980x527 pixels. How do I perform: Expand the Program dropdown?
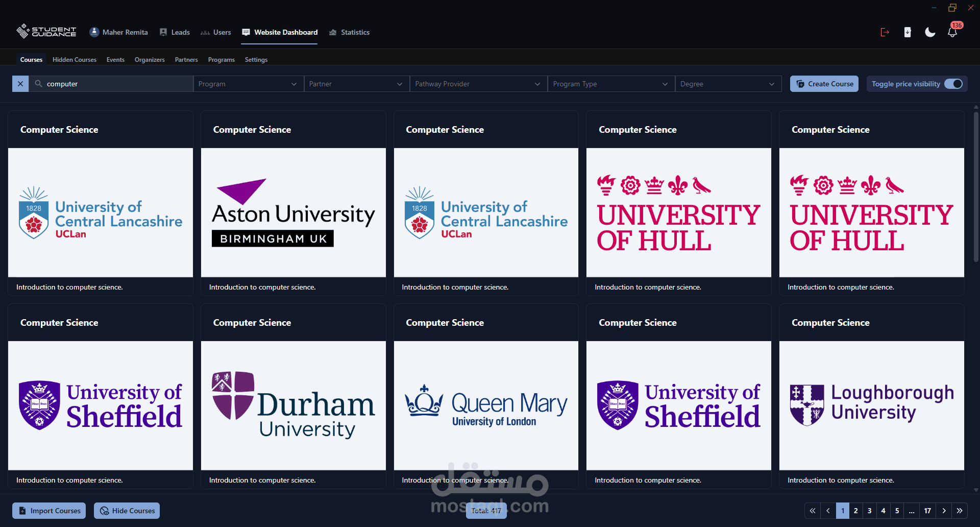tap(248, 84)
